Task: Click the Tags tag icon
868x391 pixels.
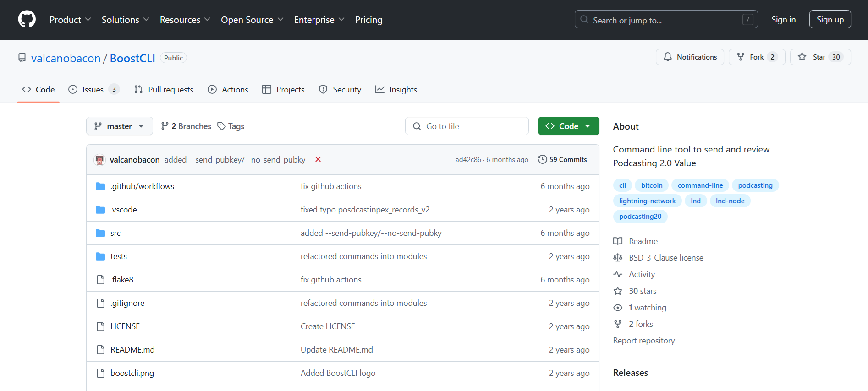Action: pos(221,126)
